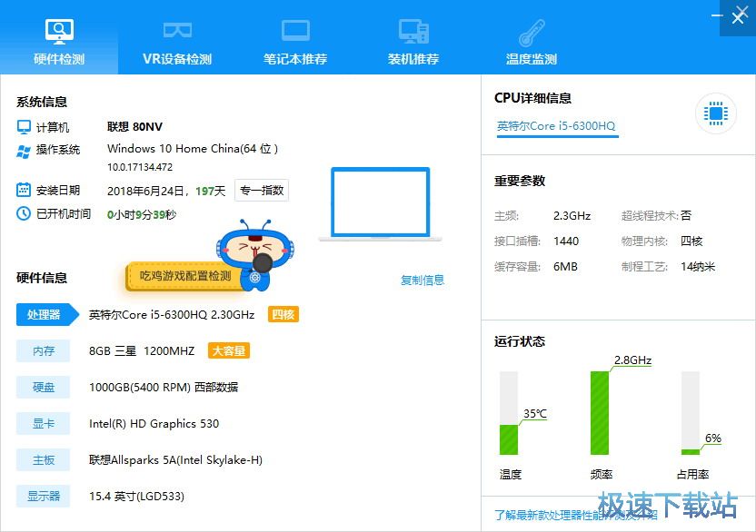Click the VR goggles icon
The image size is (756, 532).
(177, 30)
